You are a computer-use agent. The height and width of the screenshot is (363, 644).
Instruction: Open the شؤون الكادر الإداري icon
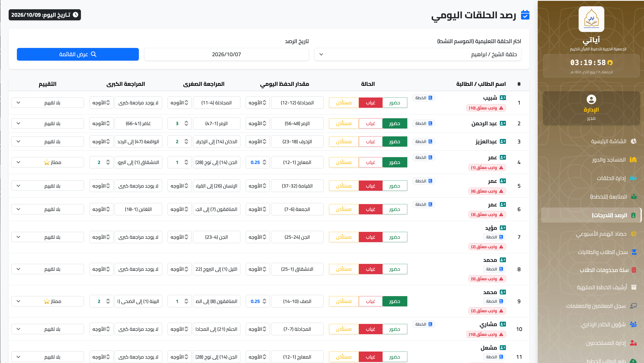[x=633, y=324]
